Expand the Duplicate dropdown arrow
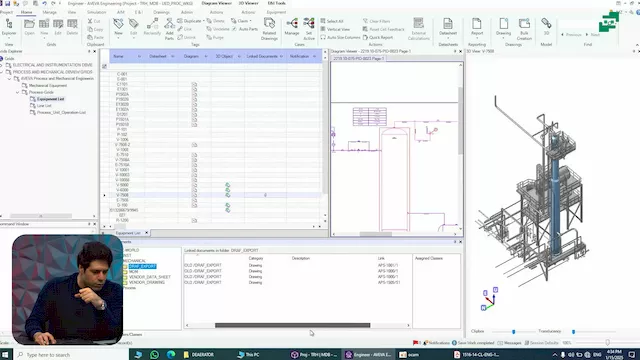The image size is (640, 360). (204, 21)
